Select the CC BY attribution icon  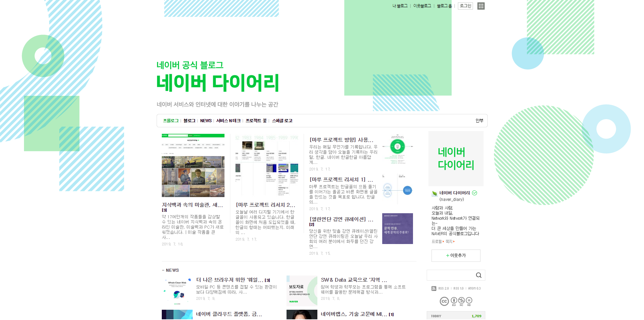[454, 301]
